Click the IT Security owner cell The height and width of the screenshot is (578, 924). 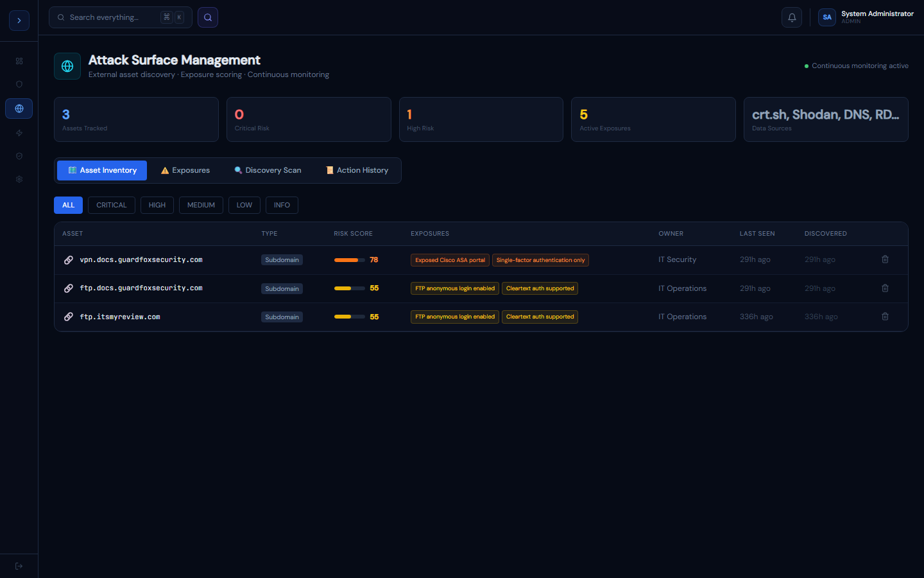coord(677,259)
